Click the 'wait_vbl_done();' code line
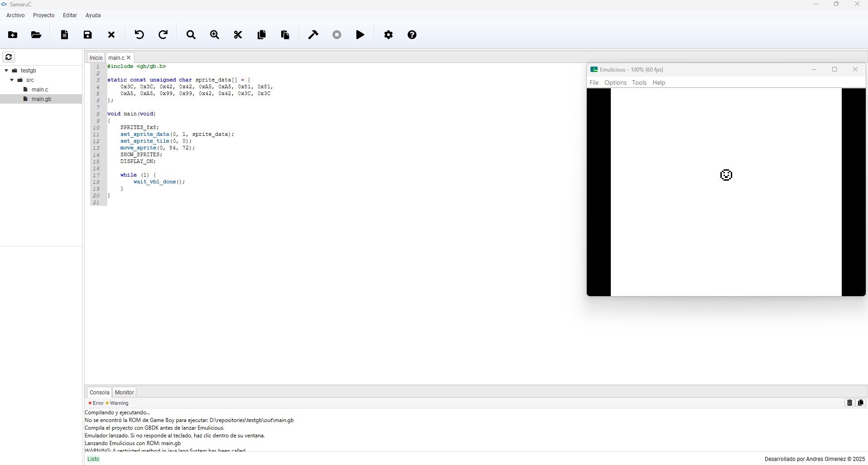 coord(159,182)
